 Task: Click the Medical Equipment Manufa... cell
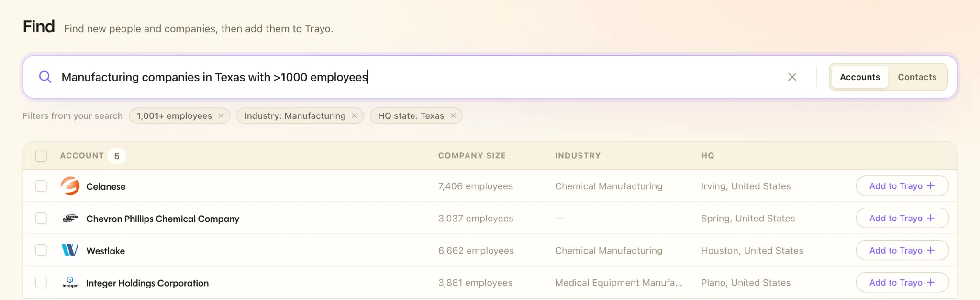[618, 282]
